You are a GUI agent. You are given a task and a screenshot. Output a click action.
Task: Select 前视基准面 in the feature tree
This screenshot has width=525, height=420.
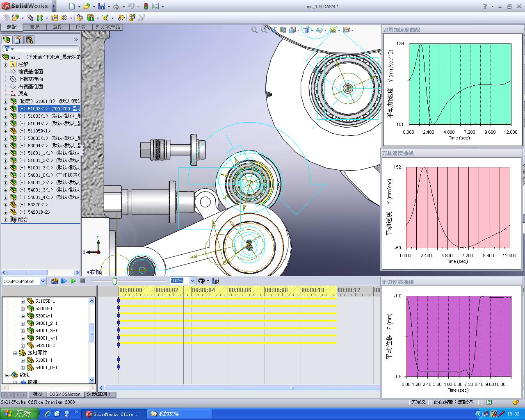tap(30, 72)
